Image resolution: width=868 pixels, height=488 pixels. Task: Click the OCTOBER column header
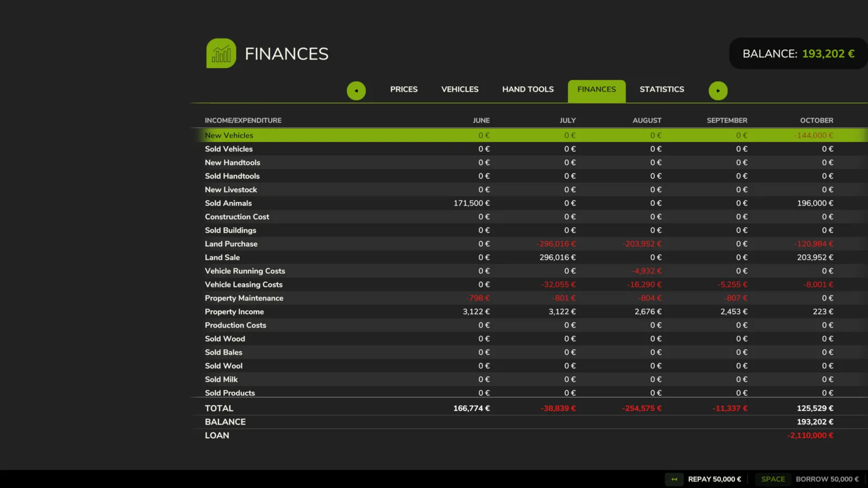pos(816,120)
